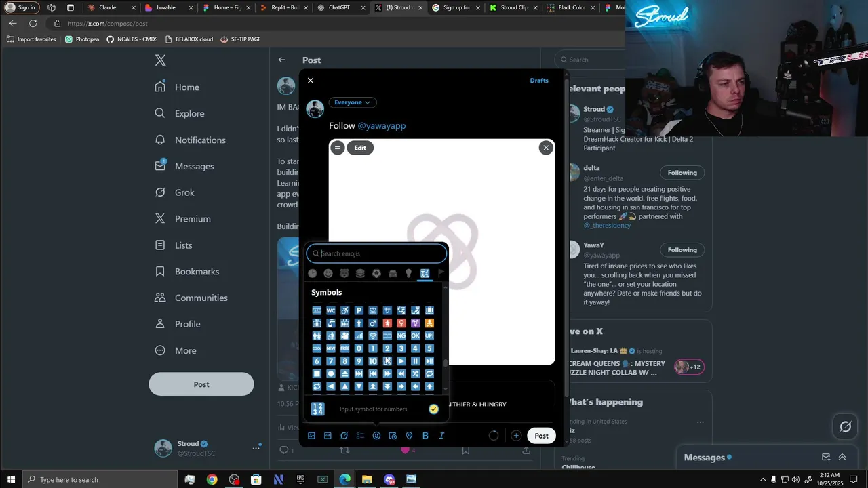Click the emoji picker scrollbar

tap(445, 363)
